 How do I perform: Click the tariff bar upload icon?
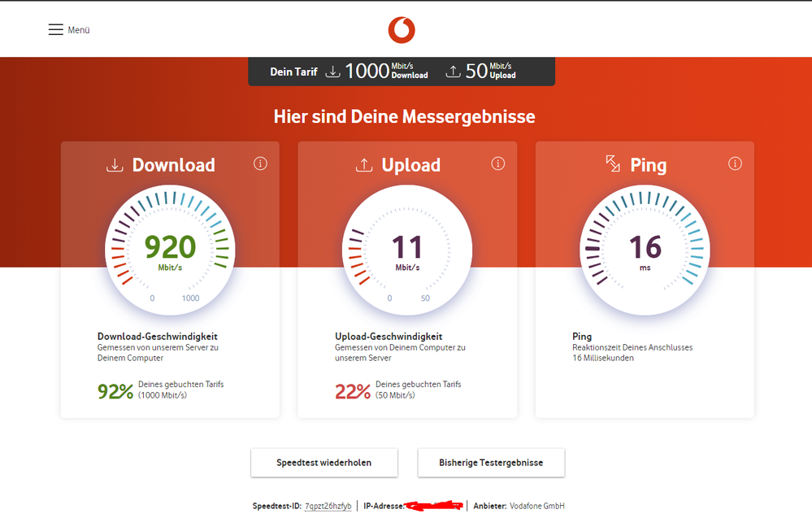pos(453,72)
